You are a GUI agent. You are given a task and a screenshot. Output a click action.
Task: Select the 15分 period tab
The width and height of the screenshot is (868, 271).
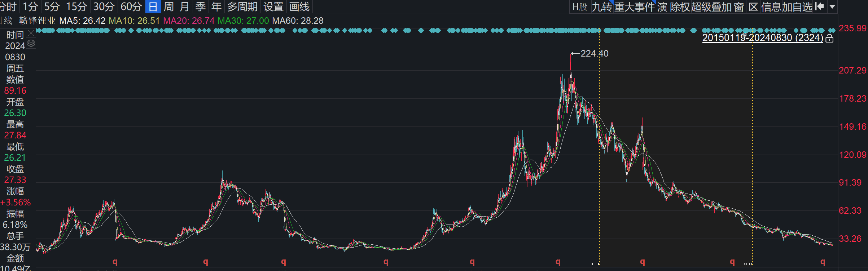click(76, 6)
